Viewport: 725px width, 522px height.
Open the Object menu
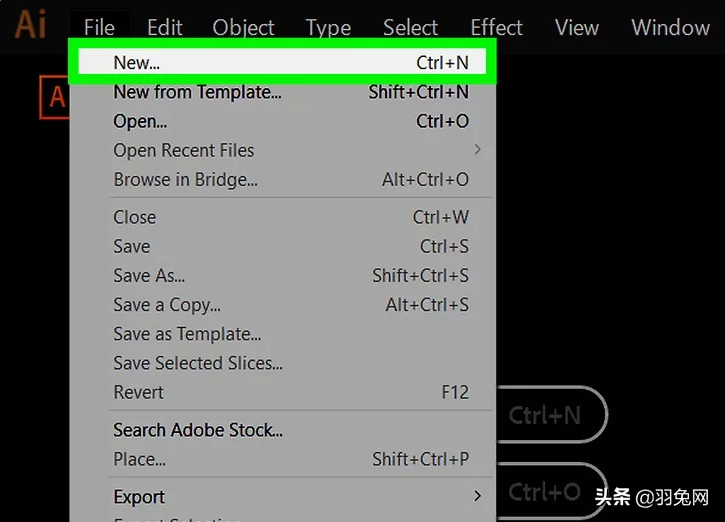pos(243,28)
